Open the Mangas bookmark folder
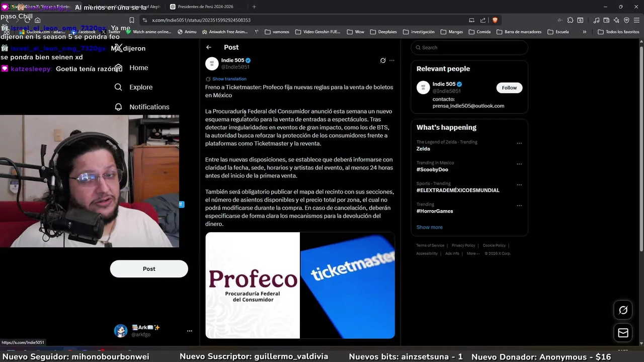 (451, 32)
